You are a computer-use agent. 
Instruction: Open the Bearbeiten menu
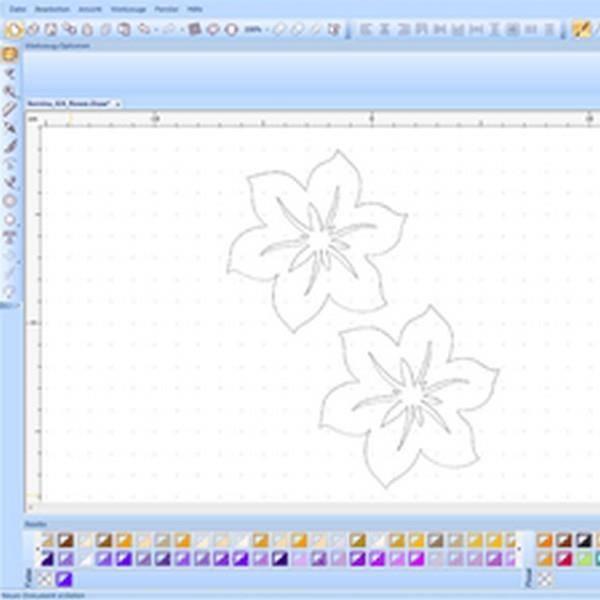(x=52, y=9)
